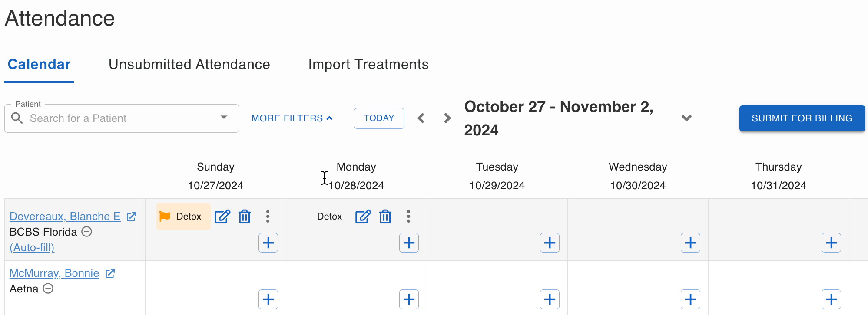Click the orange flagged Detox tag on Sunday

point(183,217)
